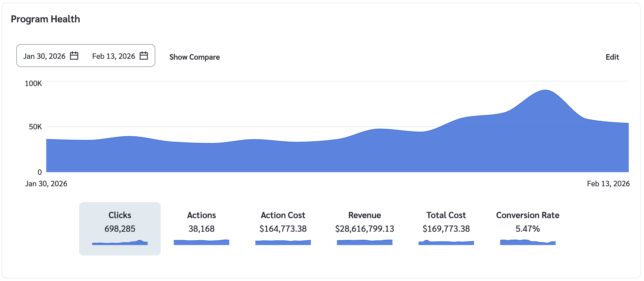Viewport: 644px width, 281px height.
Task: Select the Clicks metric tab
Action: [x=120, y=215]
